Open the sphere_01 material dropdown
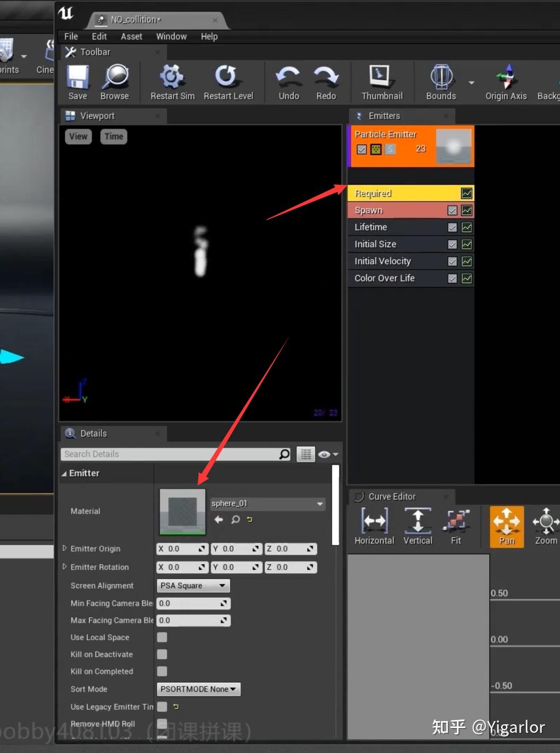The image size is (560, 753). pos(268,504)
